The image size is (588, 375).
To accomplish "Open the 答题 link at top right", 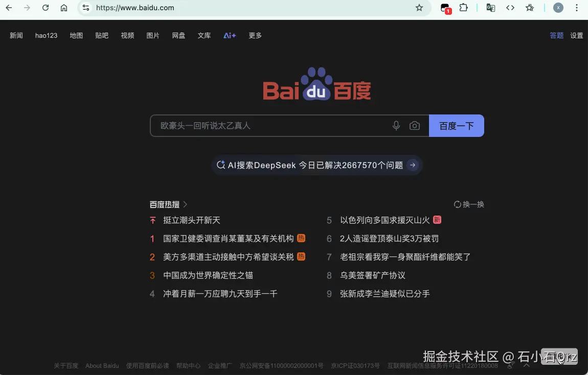I will 556,35.
